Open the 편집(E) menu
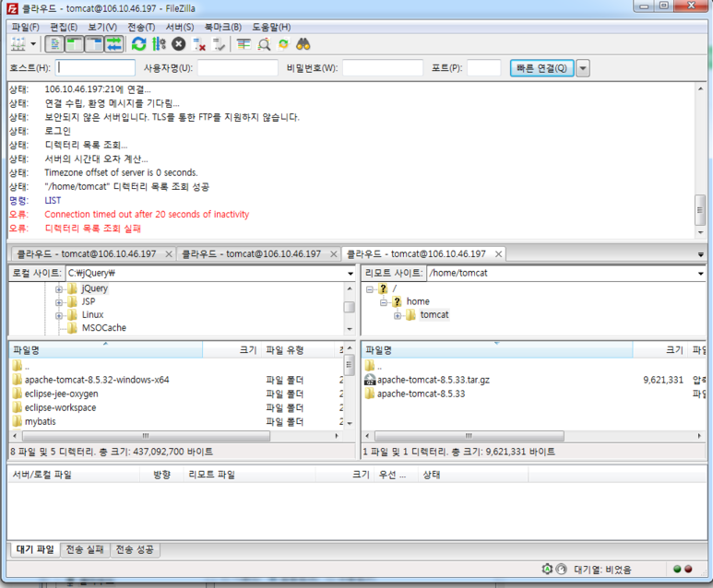Viewport: 713px width, 588px height. [x=64, y=27]
